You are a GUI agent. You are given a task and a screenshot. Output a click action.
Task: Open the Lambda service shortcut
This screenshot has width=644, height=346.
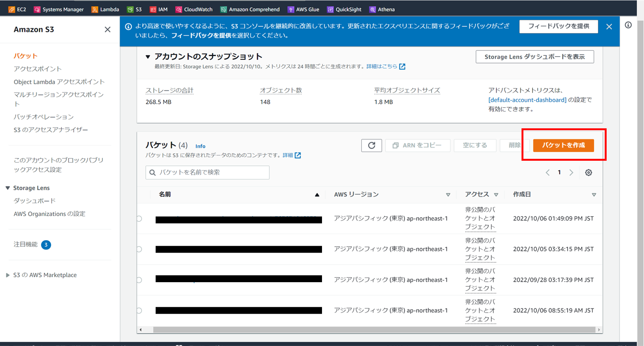click(x=105, y=9)
